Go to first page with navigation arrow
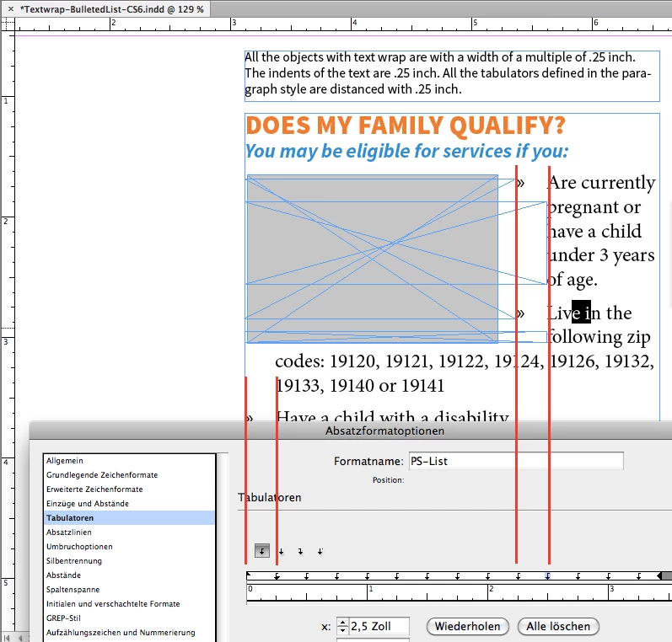This screenshot has width=672, height=642. point(8,638)
